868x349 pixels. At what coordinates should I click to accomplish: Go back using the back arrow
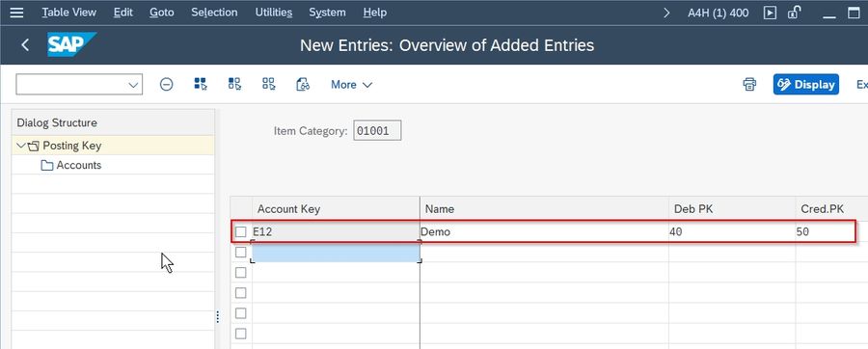pos(25,44)
